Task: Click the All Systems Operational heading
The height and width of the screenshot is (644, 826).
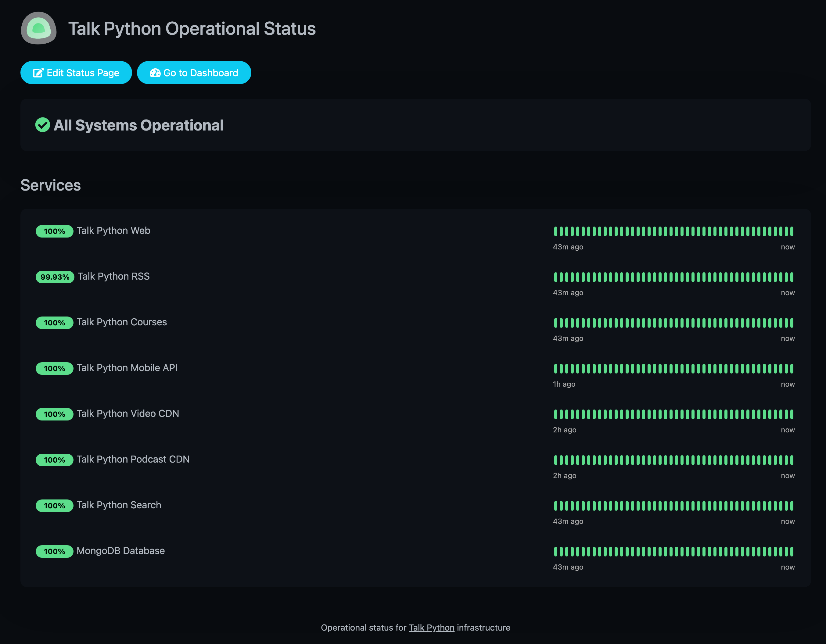Action: tap(138, 125)
